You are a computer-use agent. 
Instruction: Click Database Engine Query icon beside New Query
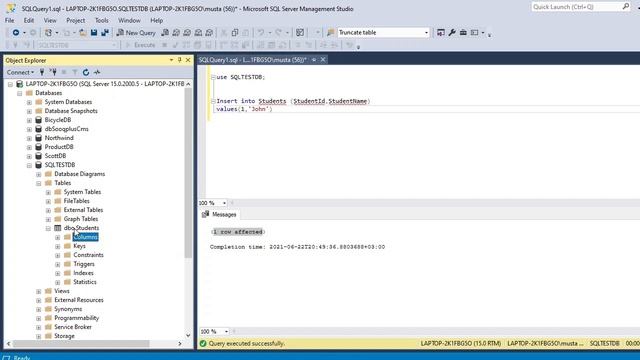coord(165,33)
